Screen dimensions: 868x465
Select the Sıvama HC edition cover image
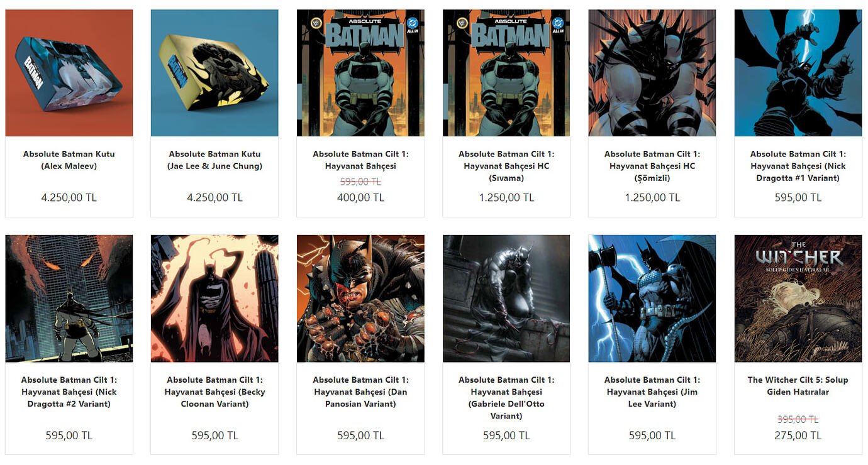506,73
